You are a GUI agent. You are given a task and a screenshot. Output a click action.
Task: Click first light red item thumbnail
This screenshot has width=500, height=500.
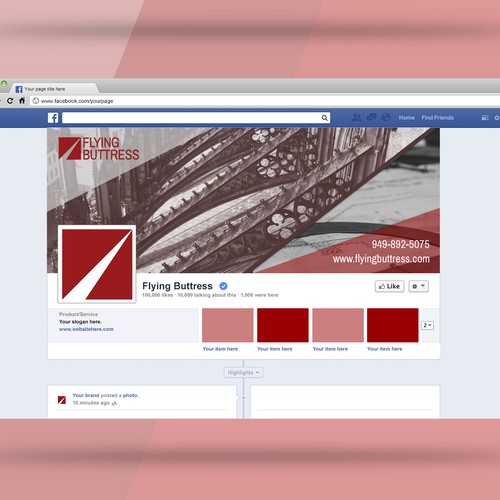pyautogui.click(x=228, y=325)
